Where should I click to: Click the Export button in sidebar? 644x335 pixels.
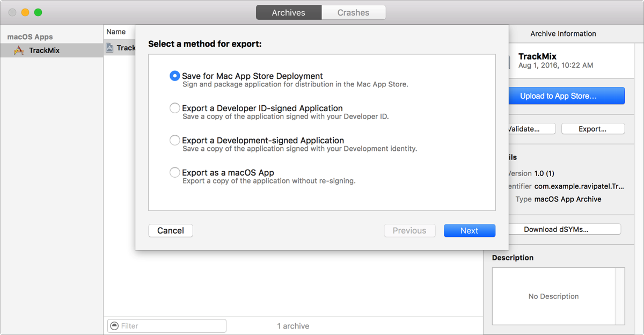(x=592, y=129)
